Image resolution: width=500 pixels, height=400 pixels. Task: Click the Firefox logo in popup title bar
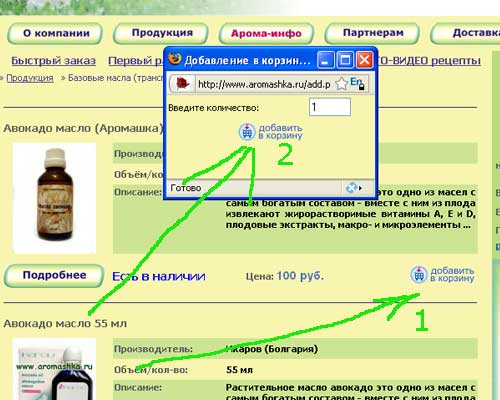(174, 59)
